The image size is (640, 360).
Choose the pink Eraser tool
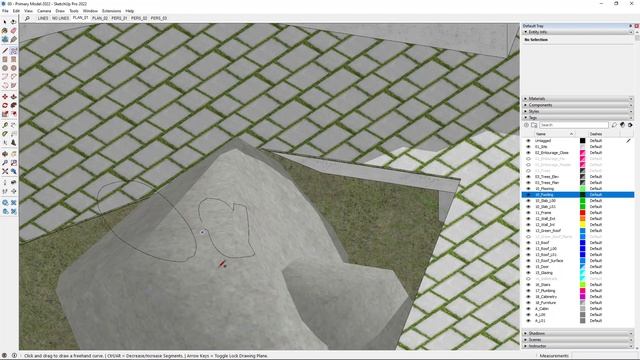coord(13,31)
